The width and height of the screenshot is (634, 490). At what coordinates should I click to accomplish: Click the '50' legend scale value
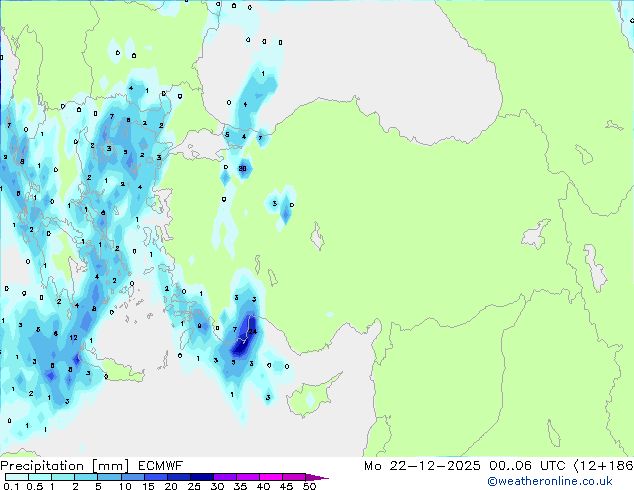pyautogui.click(x=310, y=486)
